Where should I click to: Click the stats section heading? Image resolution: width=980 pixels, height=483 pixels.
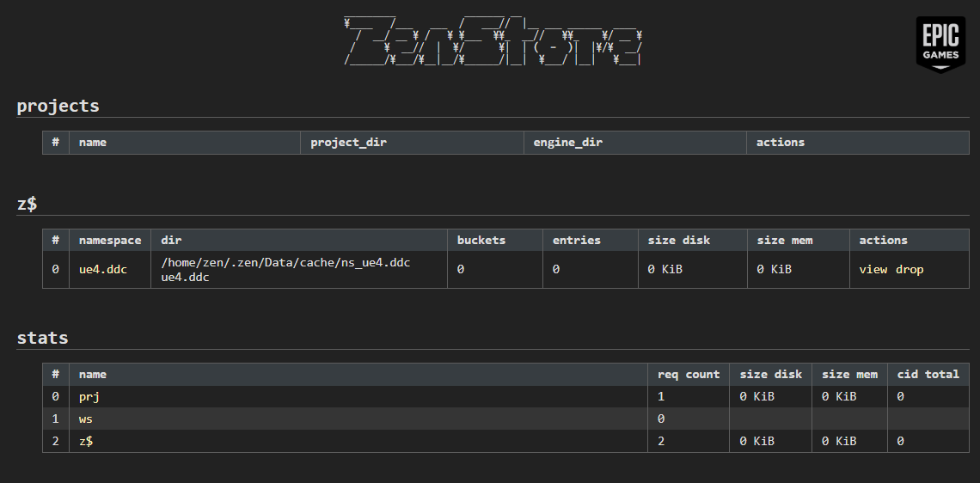42,338
